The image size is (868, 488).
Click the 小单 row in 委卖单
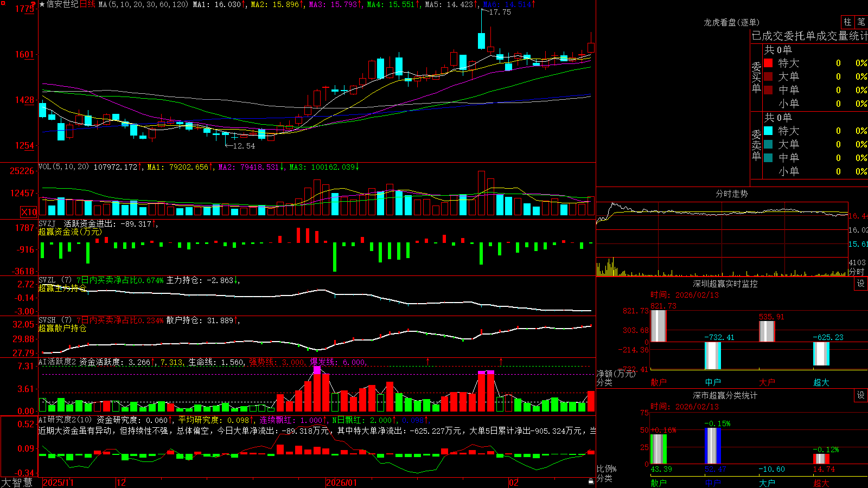815,171
